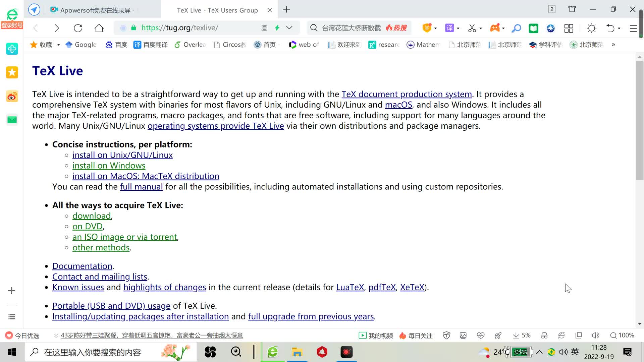Click the Weibo icon in sidebar
The height and width of the screenshot is (362, 644).
coord(12,97)
